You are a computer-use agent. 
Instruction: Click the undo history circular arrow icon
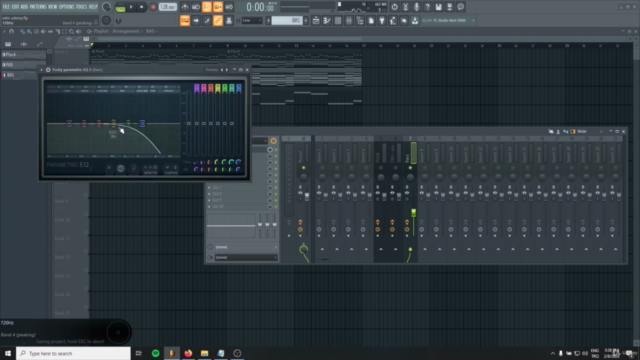394,7
